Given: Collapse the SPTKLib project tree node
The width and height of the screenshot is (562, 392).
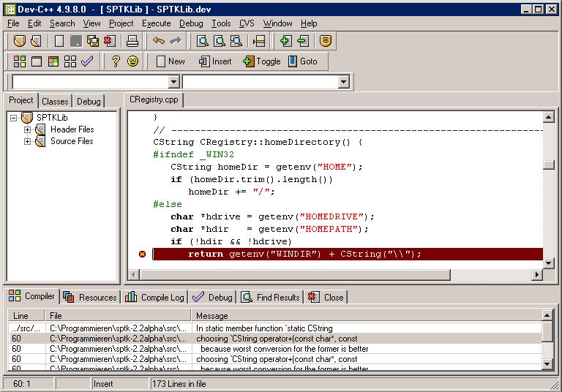Looking at the screenshot, I should coord(13,118).
